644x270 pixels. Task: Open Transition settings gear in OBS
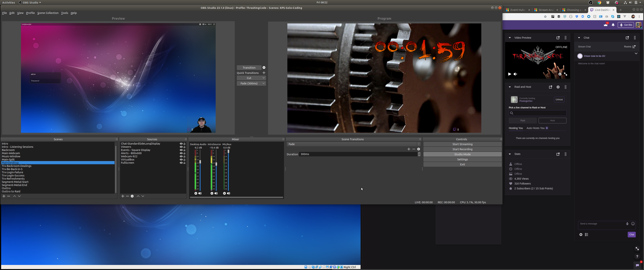[x=264, y=68]
